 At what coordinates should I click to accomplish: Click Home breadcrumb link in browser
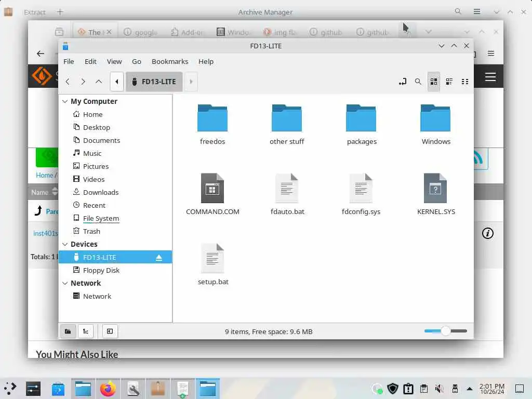[45, 176]
